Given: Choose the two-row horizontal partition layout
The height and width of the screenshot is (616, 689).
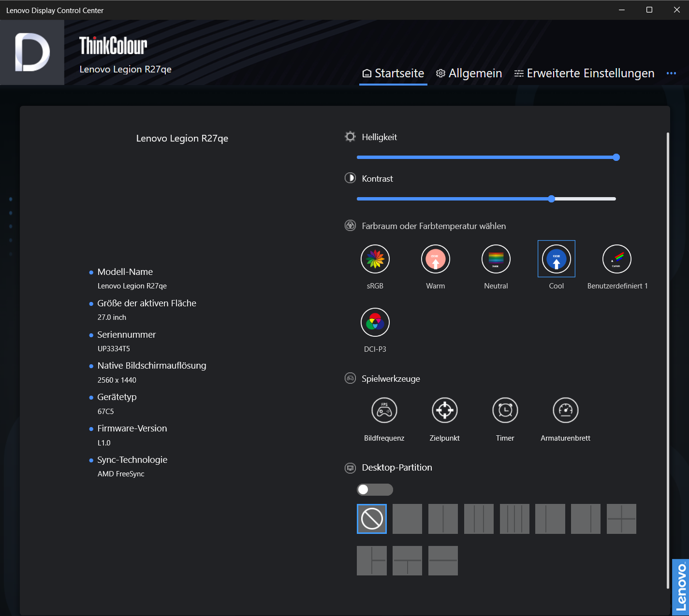Looking at the screenshot, I should coord(443,560).
